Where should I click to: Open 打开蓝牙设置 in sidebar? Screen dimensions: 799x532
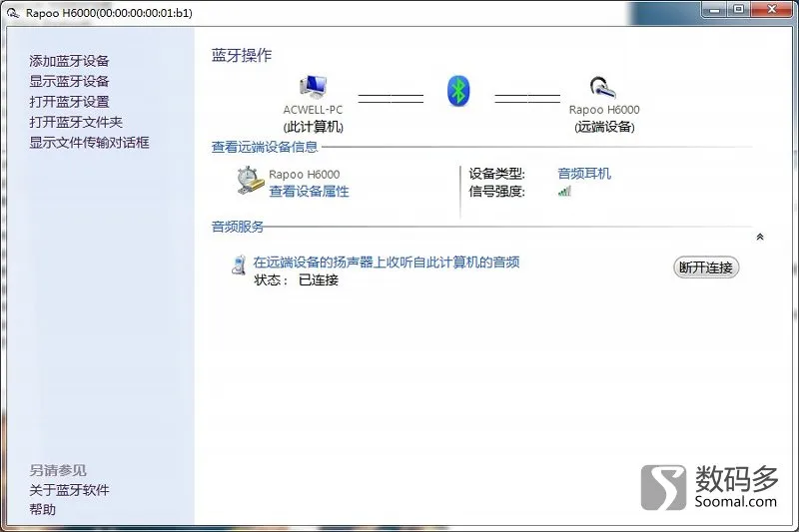[69, 102]
